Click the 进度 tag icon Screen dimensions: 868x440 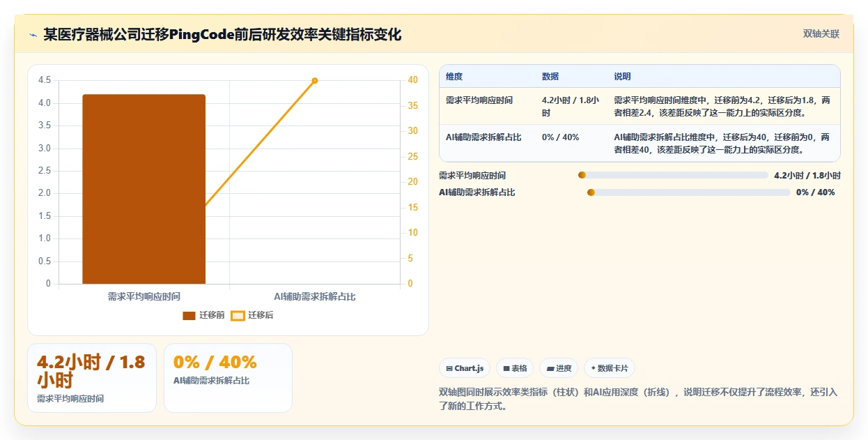(x=550, y=368)
